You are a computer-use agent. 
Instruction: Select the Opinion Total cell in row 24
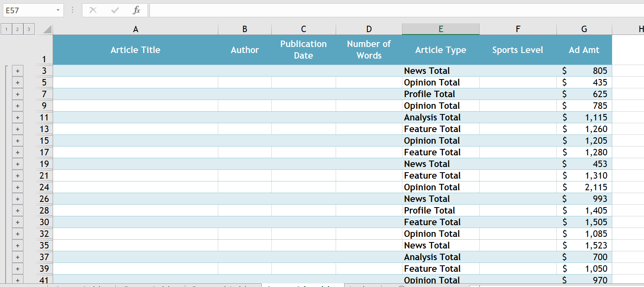[441, 187]
